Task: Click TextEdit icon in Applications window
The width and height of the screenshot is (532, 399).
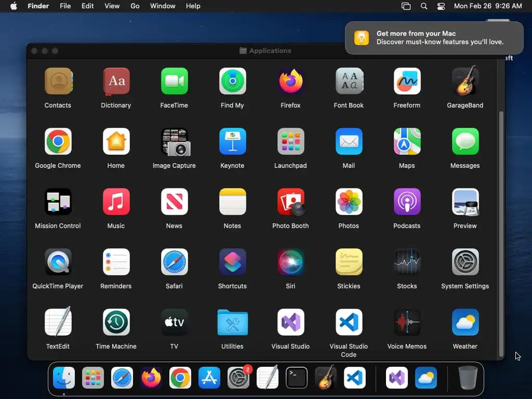Action: [58, 321]
